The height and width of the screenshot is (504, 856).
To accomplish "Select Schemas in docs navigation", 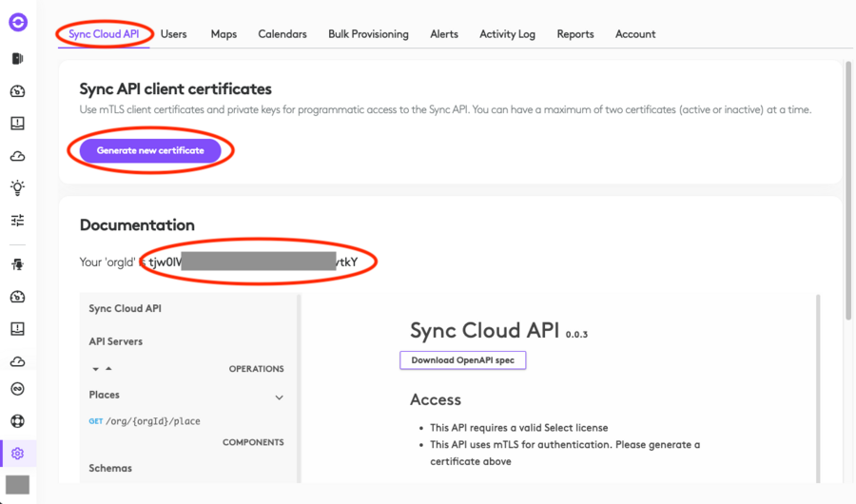I will tap(110, 468).
